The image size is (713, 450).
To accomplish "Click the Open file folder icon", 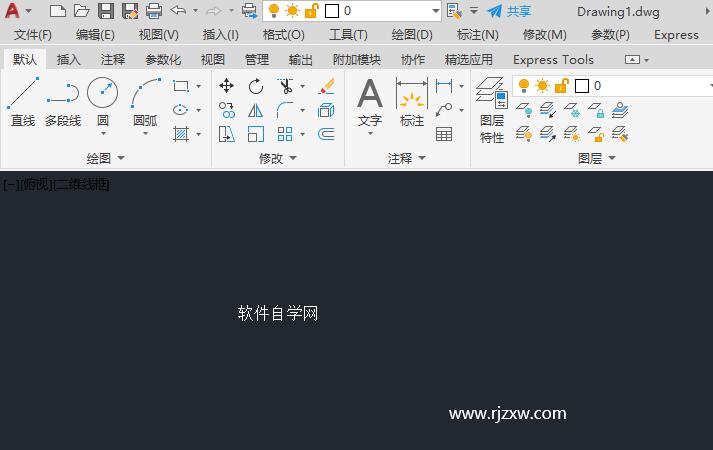I will 81,10.
